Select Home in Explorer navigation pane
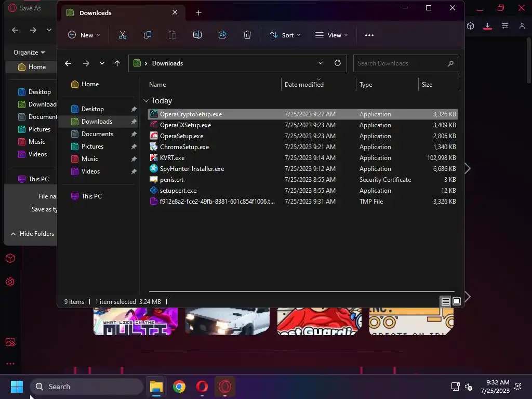Image resolution: width=532 pixels, height=399 pixels. (x=98, y=84)
